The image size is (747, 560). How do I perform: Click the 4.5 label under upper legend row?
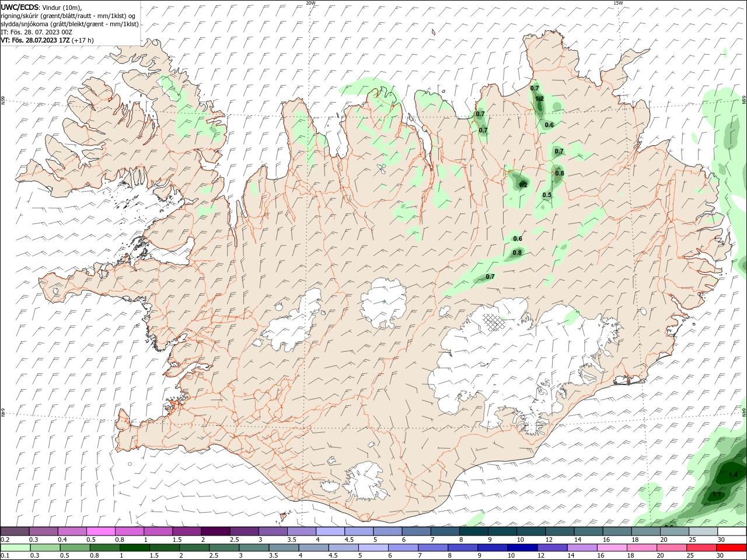349,540
